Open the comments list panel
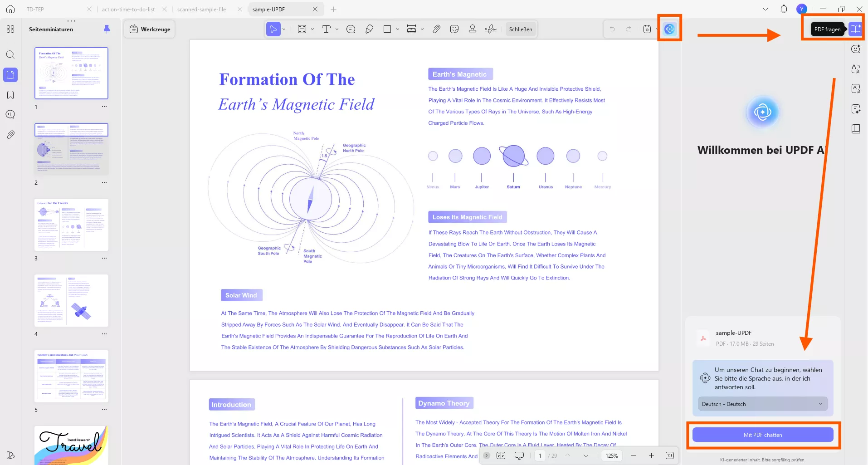 coord(10,115)
